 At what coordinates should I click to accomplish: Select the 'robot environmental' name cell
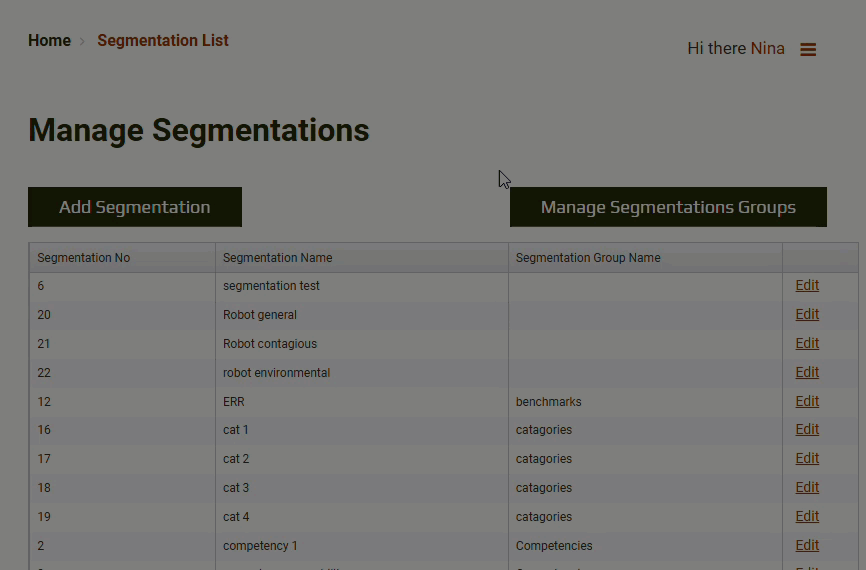click(x=362, y=373)
